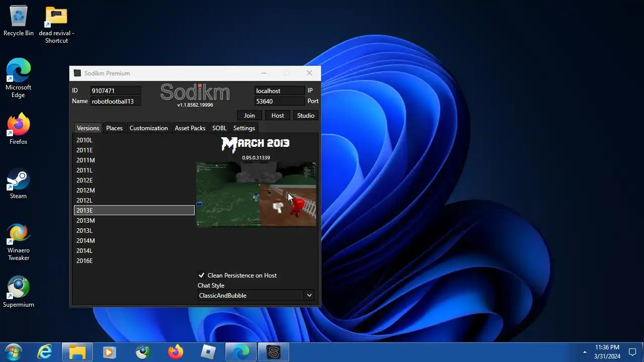Select version 2013L in the list
The width and height of the screenshot is (644, 362).
pyautogui.click(x=134, y=231)
